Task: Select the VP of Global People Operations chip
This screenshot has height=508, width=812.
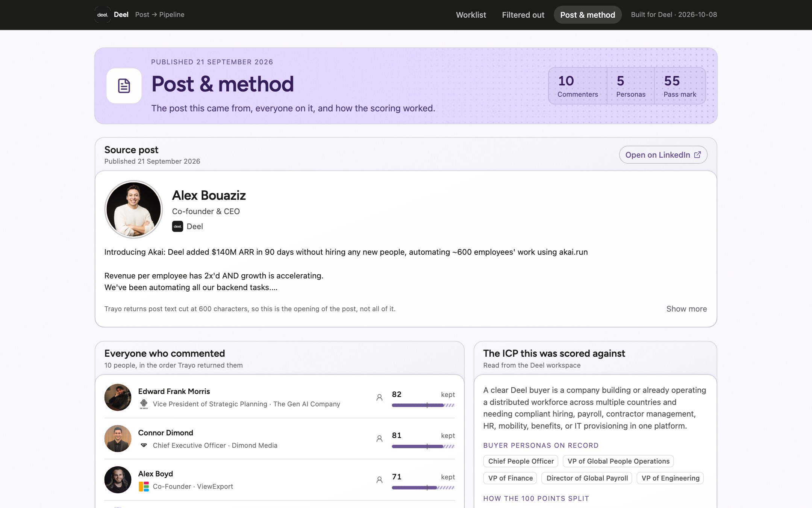Action: [618, 461]
